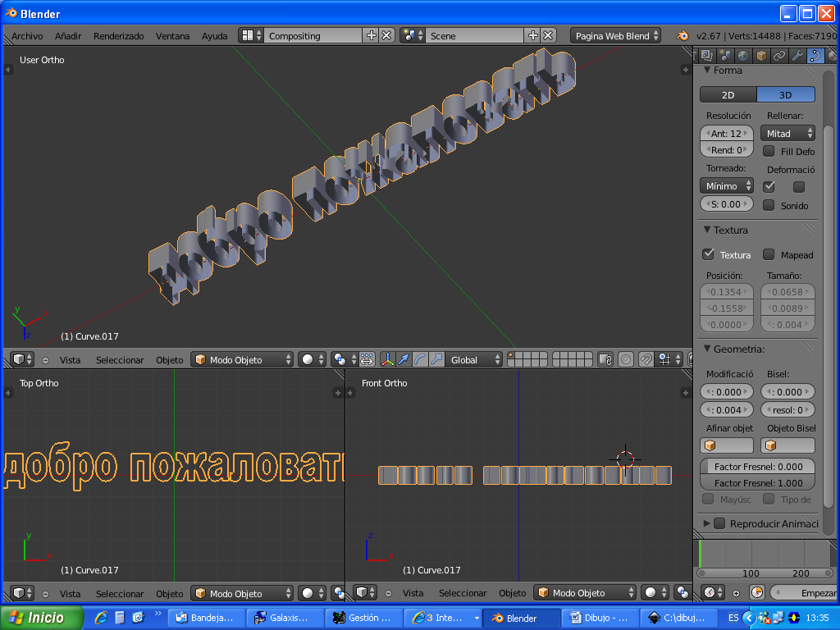
Task: Open Objeto menu in Front Ortho view
Action: click(512, 593)
